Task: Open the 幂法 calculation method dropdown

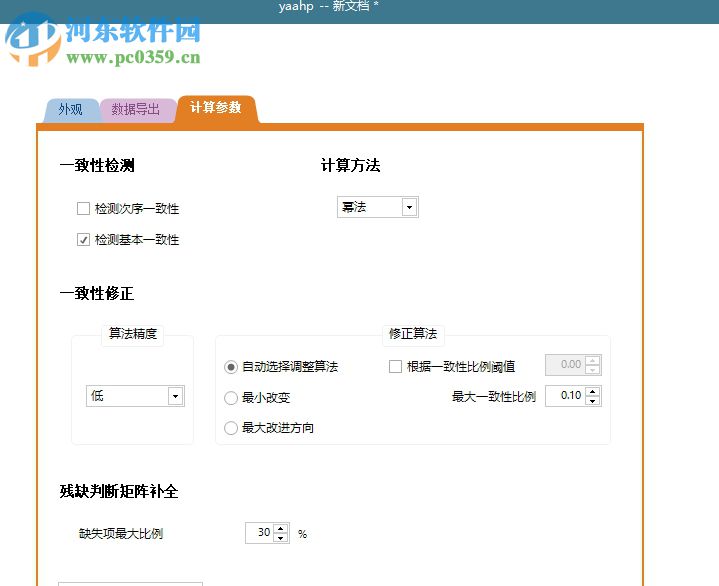Action: pyautogui.click(x=377, y=207)
